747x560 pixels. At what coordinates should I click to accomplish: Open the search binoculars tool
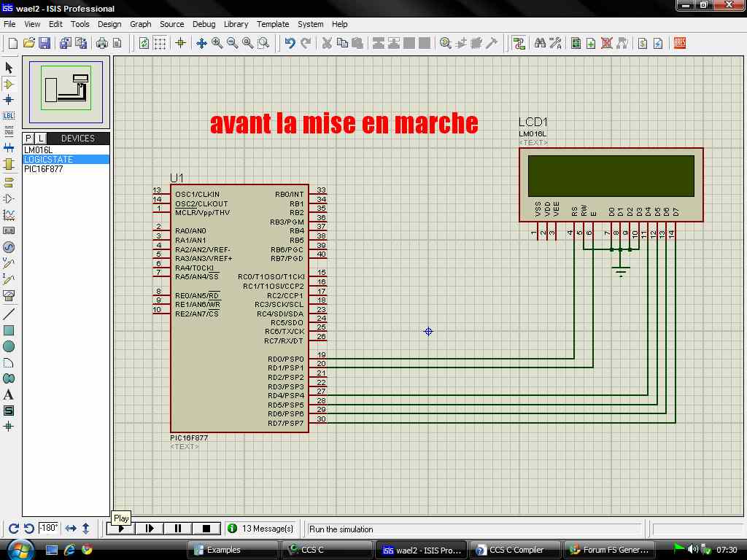click(x=540, y=43)
